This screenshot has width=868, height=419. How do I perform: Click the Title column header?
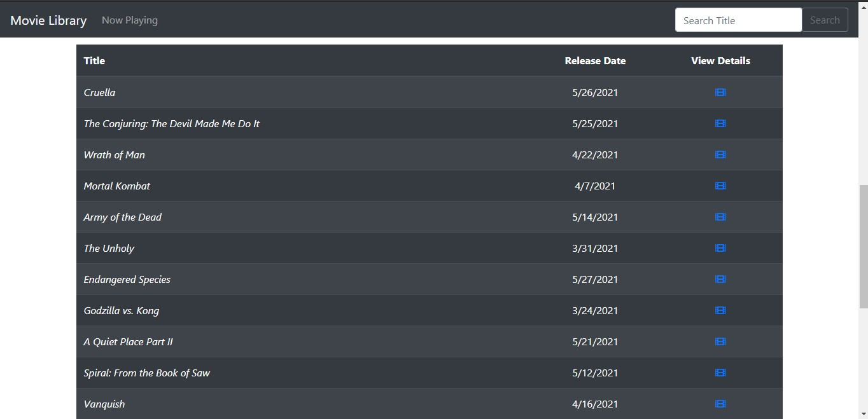click(94, 60)
